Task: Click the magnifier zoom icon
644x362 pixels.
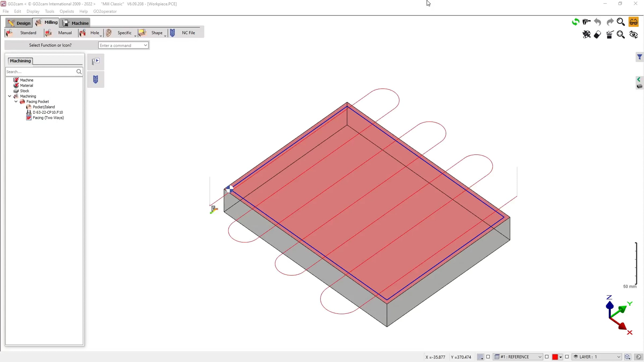Action: [x=621, y=22]
